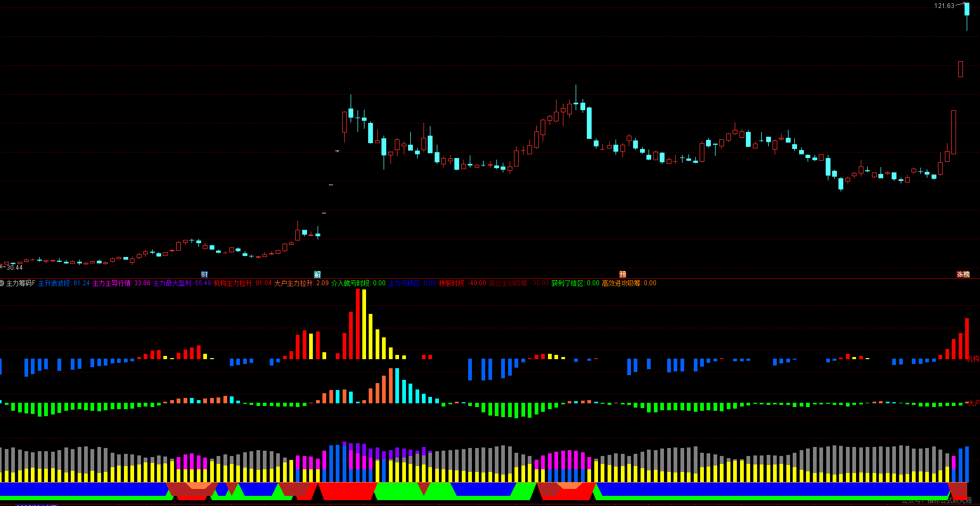Click the 30.44 low price label
Image resolution: width=980 pixels, height=506 pixels.
(x=14, y=268)
